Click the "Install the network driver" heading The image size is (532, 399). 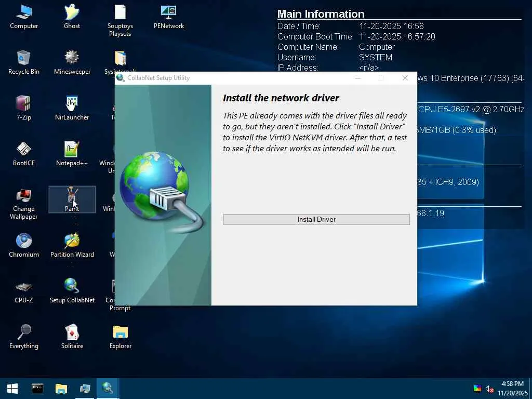tap(281, 98)
